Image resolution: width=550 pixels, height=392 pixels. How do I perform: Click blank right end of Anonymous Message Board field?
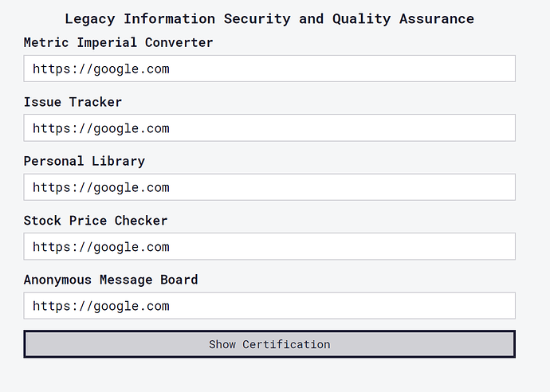[478, 305]
